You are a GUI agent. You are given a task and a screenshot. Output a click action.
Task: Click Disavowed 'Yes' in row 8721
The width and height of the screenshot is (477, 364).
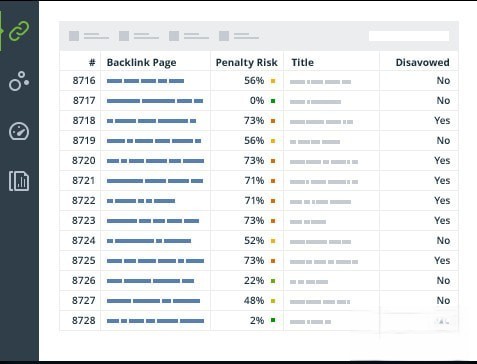442,180
